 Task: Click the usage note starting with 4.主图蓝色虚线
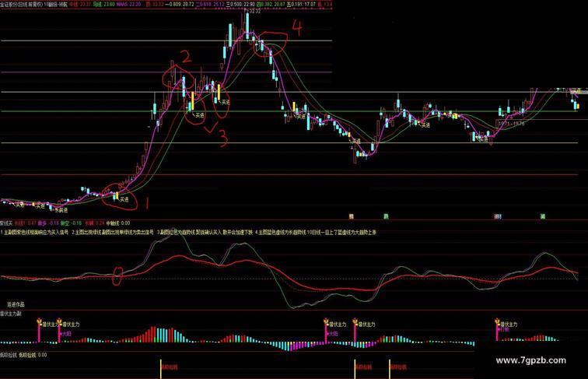tap(315, 232)
